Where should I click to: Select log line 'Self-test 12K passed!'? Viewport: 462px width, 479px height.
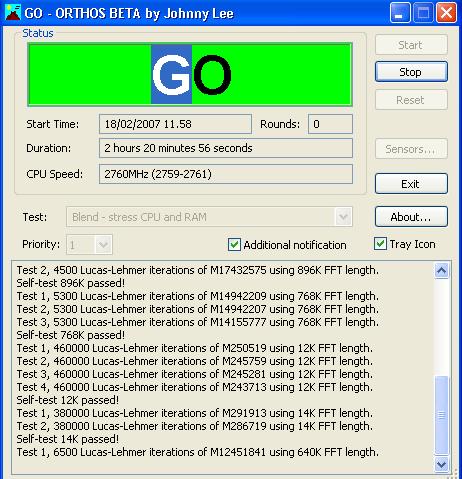[x=68, y=400]
